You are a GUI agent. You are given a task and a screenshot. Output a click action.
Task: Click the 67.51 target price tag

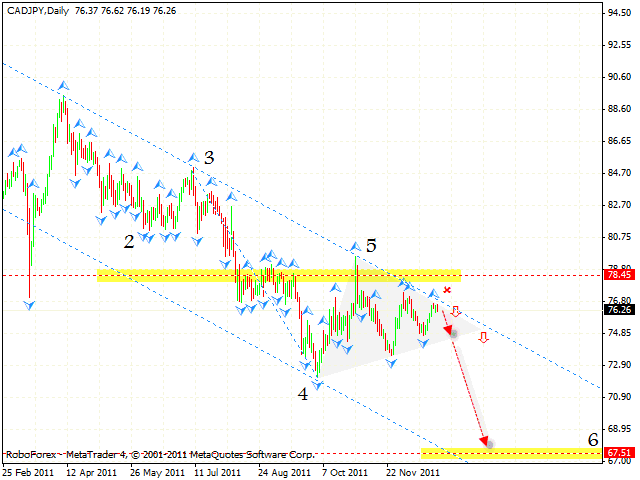(x=617, y=453)
